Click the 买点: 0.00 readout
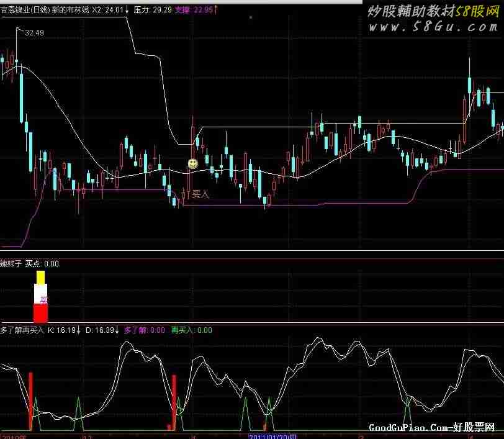The image size is (504, 439). [x=42, y=264]
